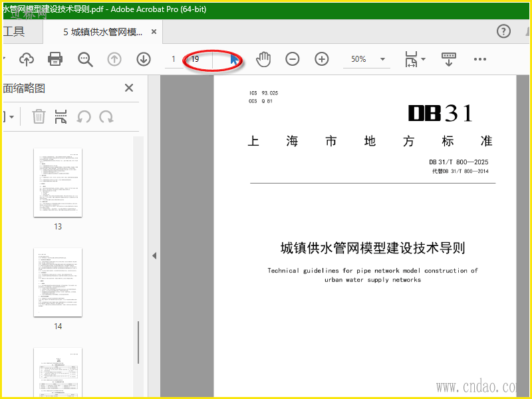Expand the page fit options dropdown arrow
This screenshot has width=532, height=399.
(423, 59)
